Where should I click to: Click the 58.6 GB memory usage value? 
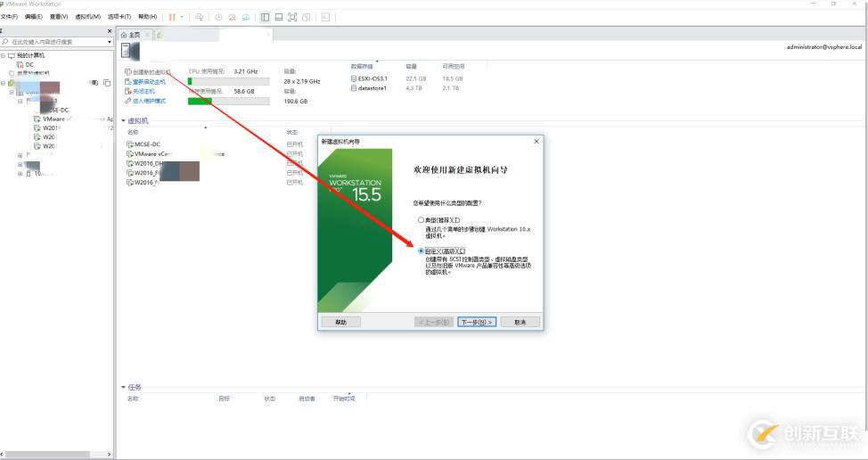(x=244, y=91)
